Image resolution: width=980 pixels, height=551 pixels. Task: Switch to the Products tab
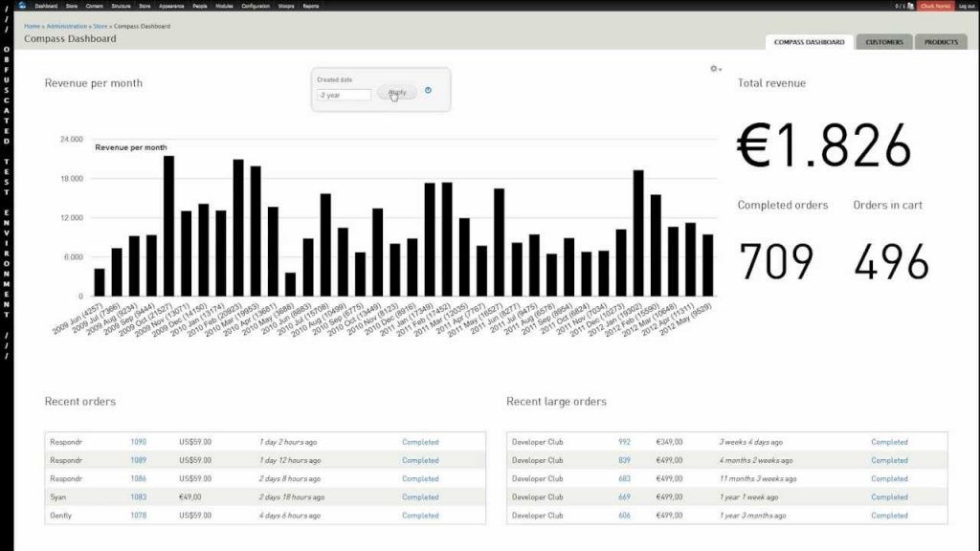tap(941, 42)
